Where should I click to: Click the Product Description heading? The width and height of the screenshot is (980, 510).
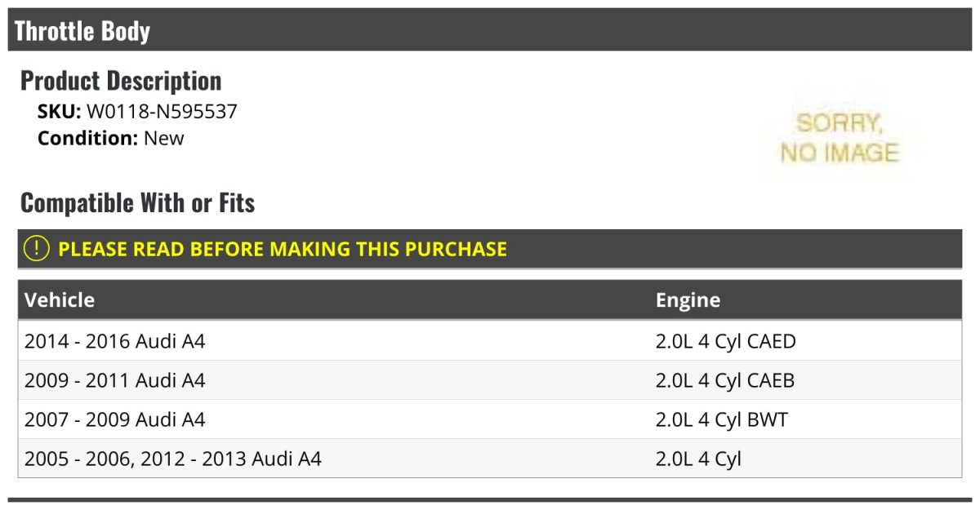pyautogui.click(x=121, y=81)
